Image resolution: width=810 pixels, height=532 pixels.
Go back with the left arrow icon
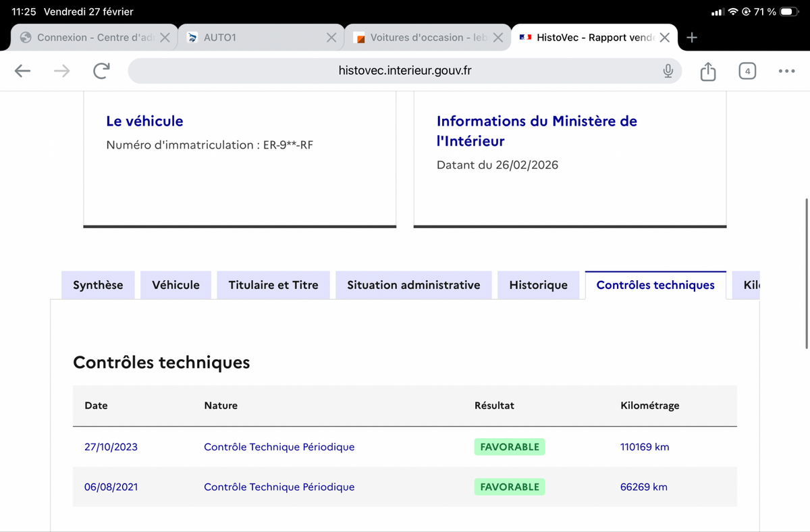pos(23,71)
